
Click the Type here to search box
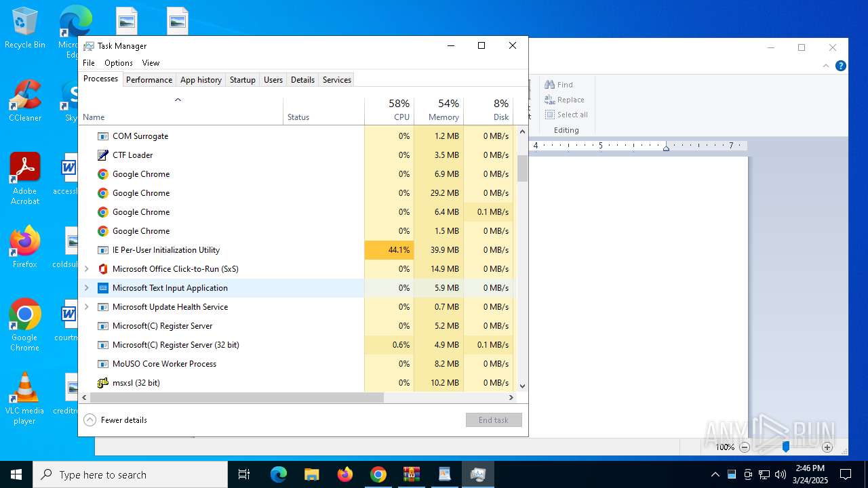[x=130, y=474]
